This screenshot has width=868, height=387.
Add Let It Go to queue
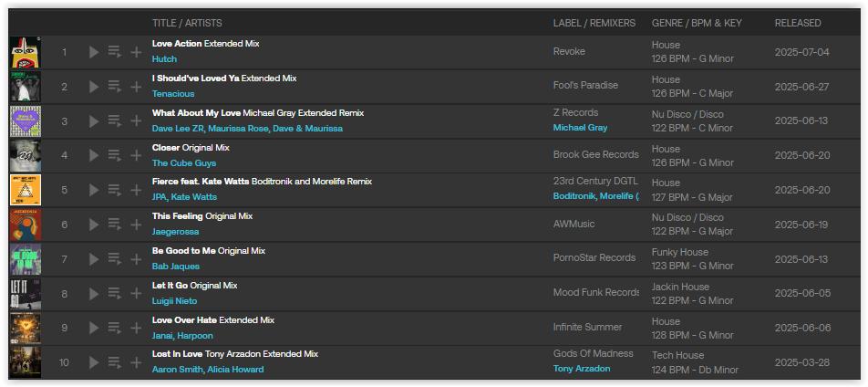(x=115, y=293)
